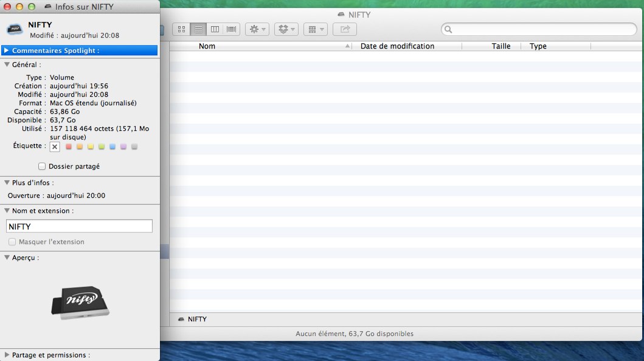
Task: Collapse the Aperçu section
Action: click(x=7, y=258)
